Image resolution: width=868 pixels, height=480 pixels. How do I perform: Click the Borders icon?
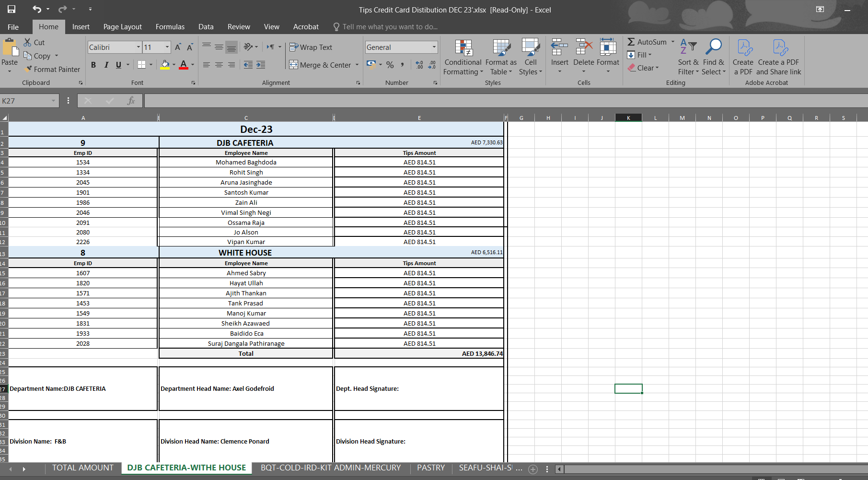141,65
